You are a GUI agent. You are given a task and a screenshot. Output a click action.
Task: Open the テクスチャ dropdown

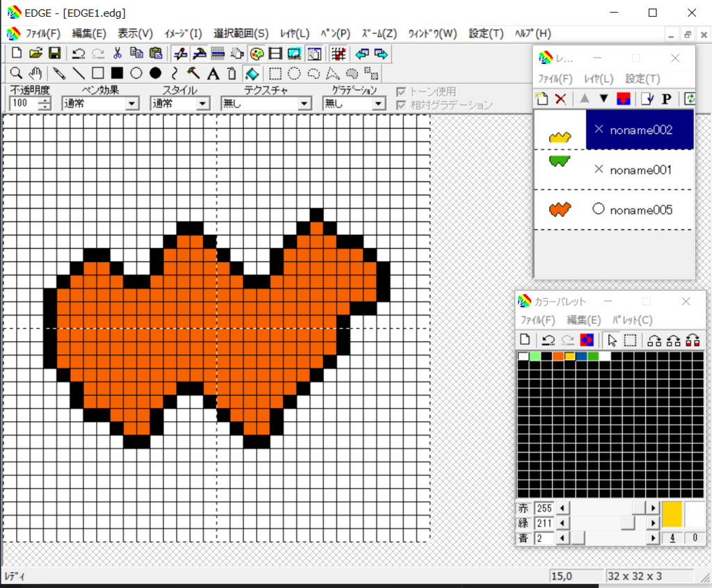(x=305, y=104)
